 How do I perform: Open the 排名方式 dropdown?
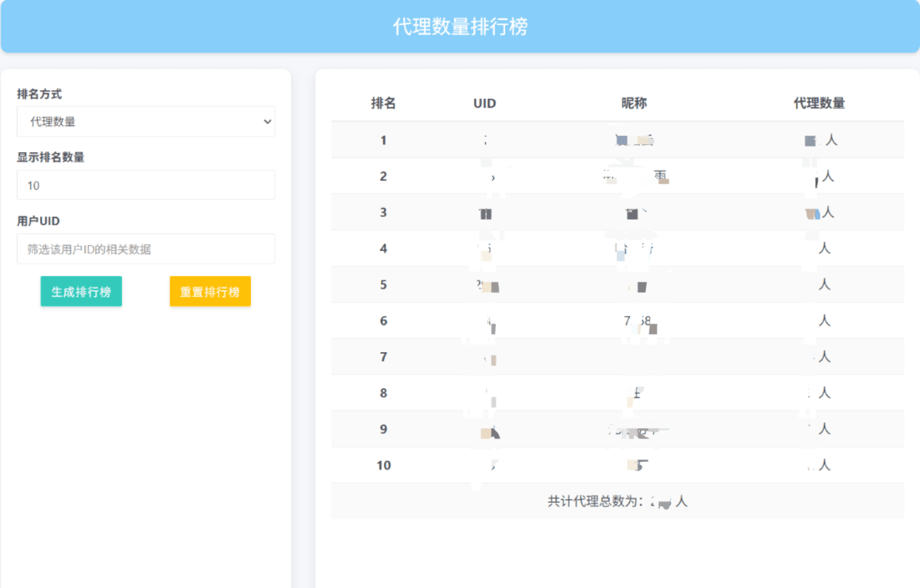point(145,122)
